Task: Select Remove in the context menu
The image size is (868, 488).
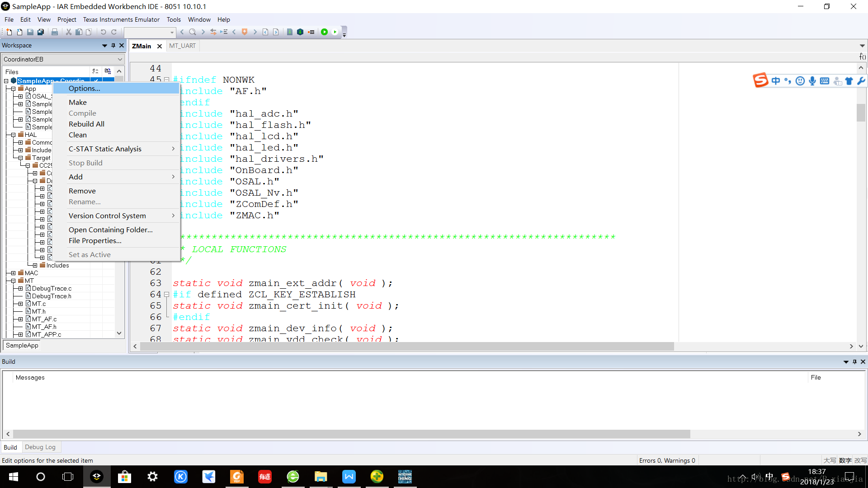Action: click(116, 191)
